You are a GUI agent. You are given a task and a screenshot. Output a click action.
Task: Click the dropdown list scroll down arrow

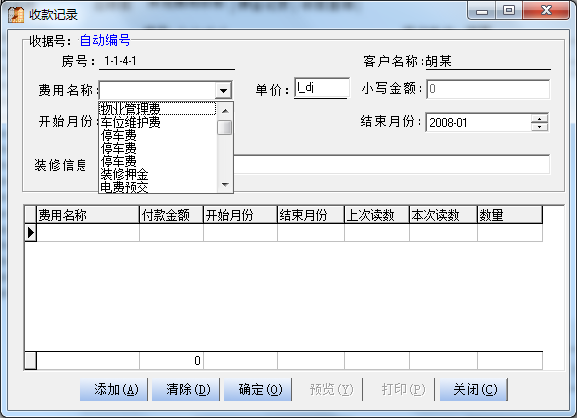pos(225,185)
